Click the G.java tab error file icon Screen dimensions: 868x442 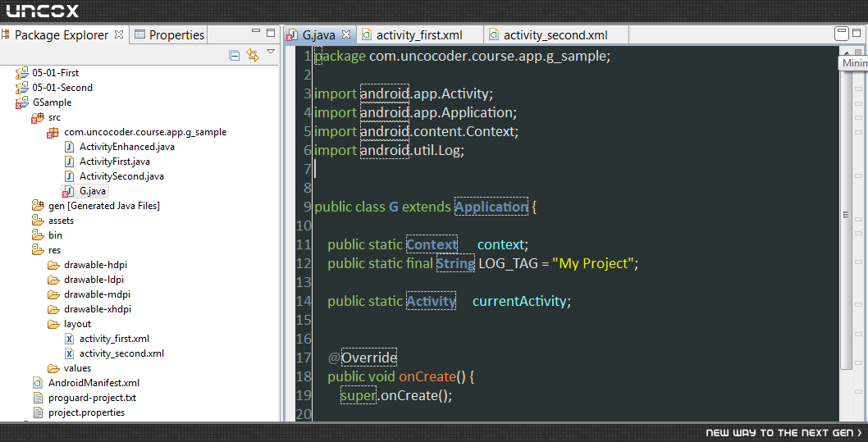point(291,35)
